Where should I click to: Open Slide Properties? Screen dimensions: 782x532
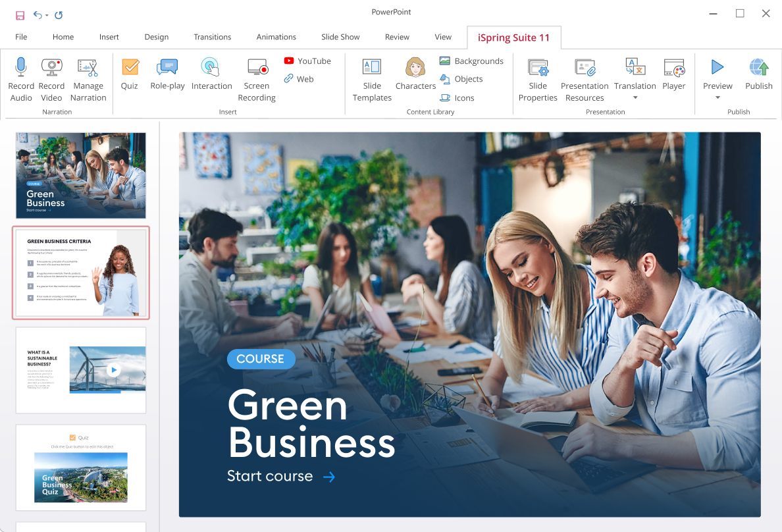tap(538, 79)
